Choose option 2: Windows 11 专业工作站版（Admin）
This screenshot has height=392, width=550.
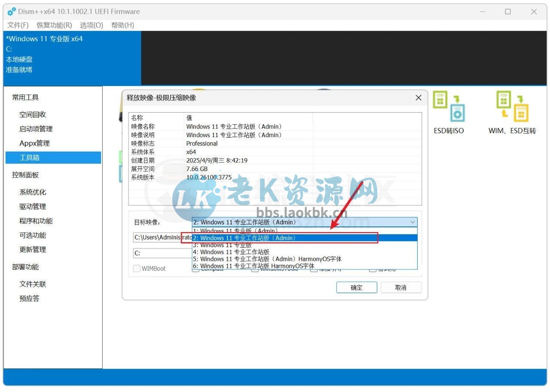click(305, 238)
